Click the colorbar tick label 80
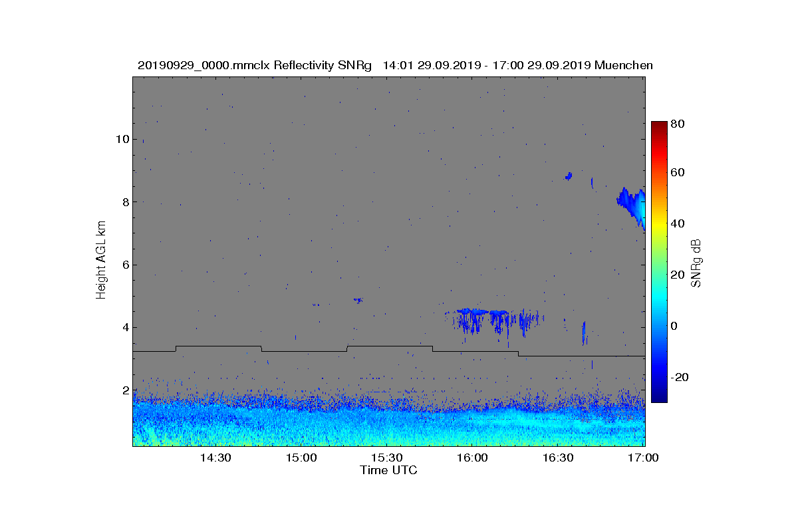The width and height of the screenshot is (798, 532). pyautogui.click(x=679, y=124)
